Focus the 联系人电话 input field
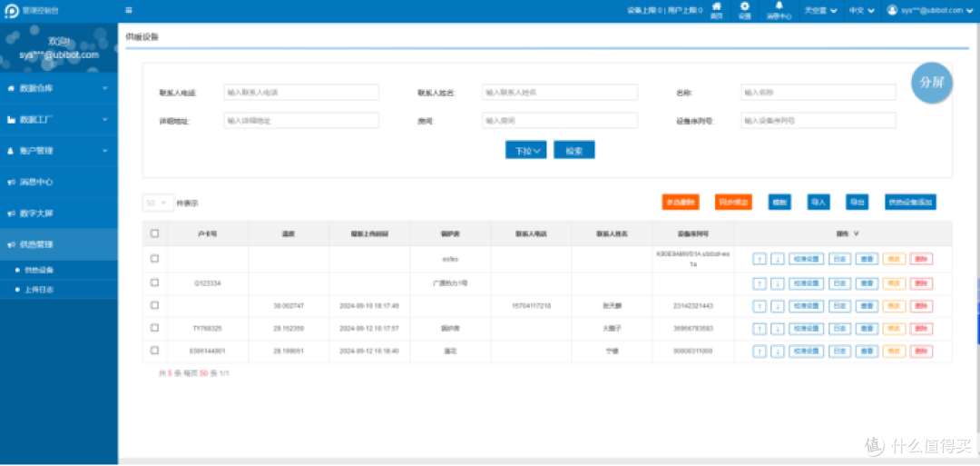The image size is (980, 466). [301, 92]
